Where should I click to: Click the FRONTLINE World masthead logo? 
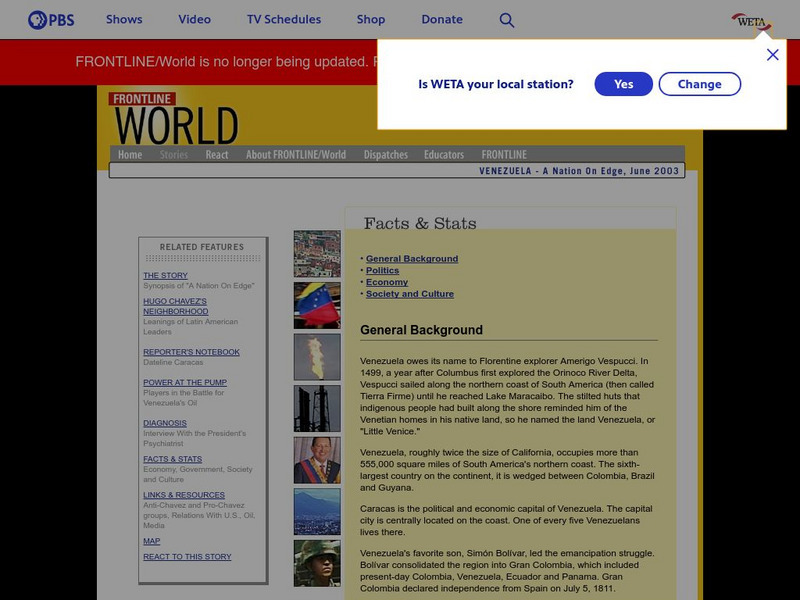(172, 118)
